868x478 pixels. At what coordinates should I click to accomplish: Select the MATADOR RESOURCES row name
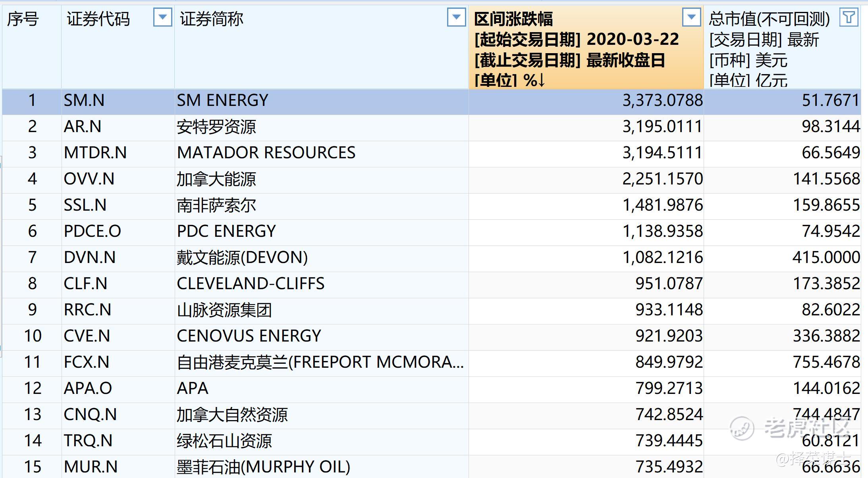(266, 153)
